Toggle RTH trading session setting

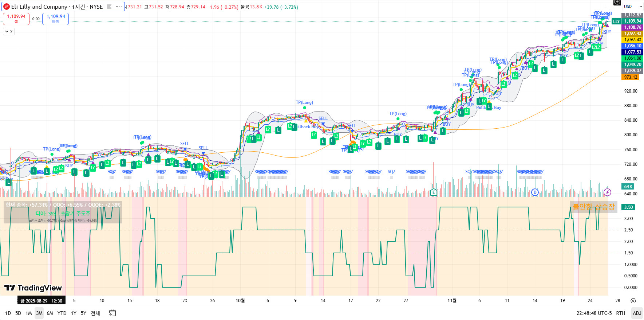pos(621,313)
